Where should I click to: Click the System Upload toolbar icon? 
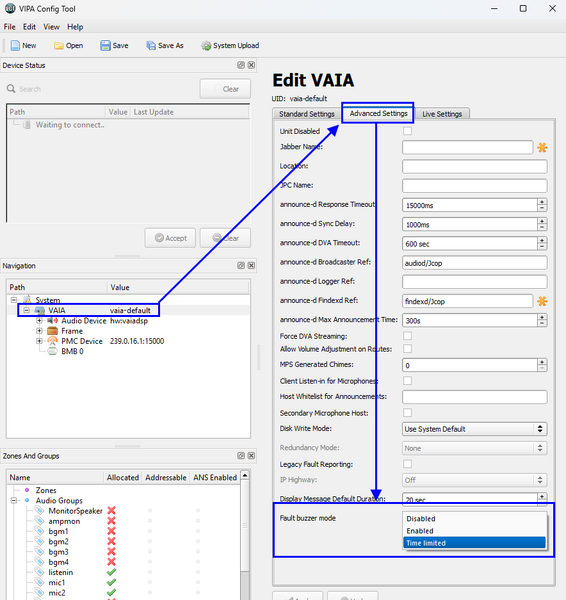206,46
